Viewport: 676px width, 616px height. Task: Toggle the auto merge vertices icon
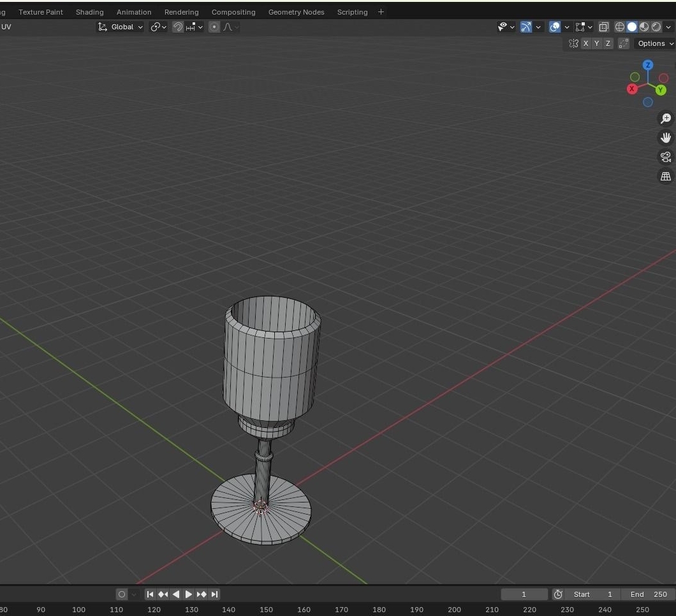pyautogui.click(x=624, y=43)
